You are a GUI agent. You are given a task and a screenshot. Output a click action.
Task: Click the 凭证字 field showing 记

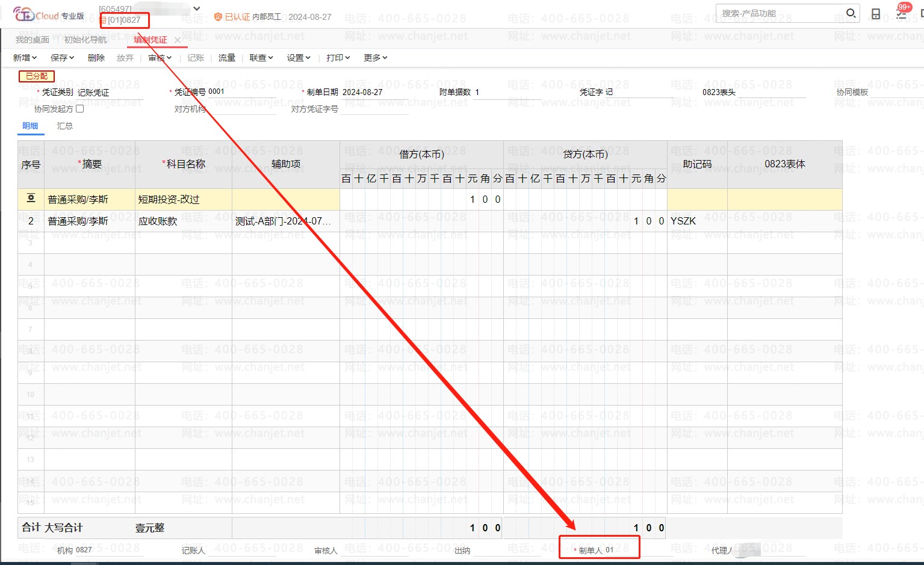(639, 92)
